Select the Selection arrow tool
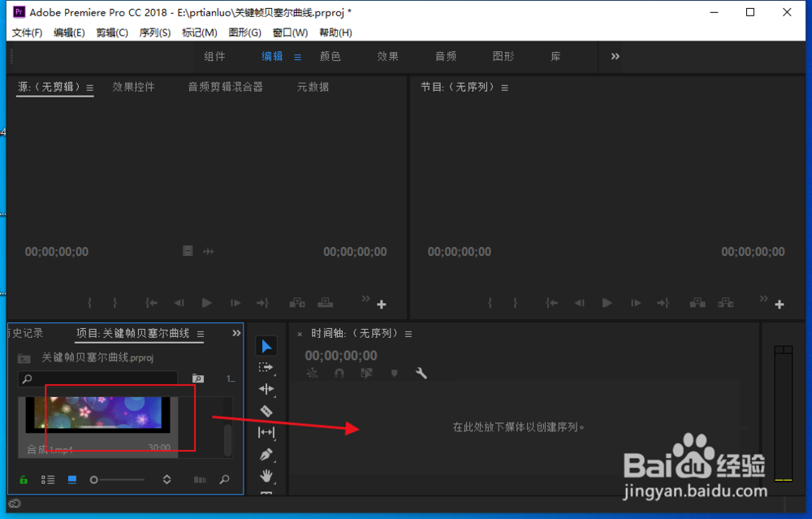812x519 pixels. (x=266, y=346)
